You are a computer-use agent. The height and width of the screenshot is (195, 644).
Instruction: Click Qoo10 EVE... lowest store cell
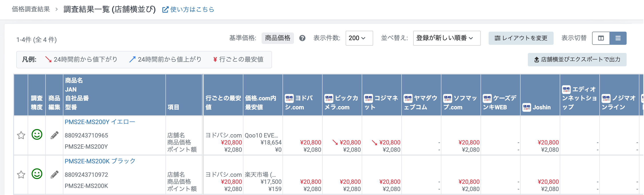tap(261, 135)
